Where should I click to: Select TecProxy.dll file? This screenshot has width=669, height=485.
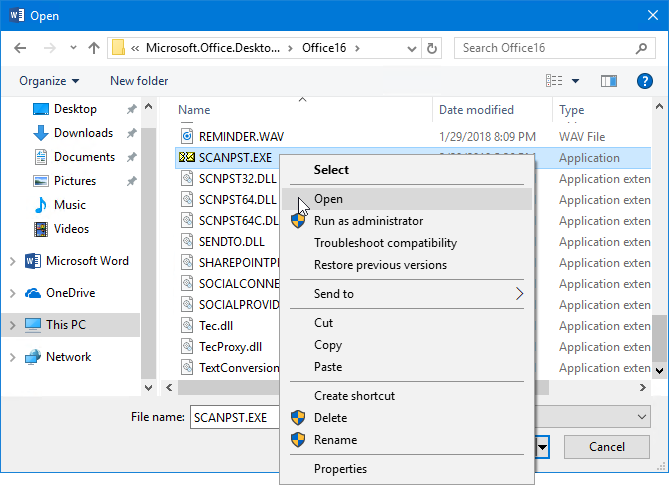pos(230,346)
